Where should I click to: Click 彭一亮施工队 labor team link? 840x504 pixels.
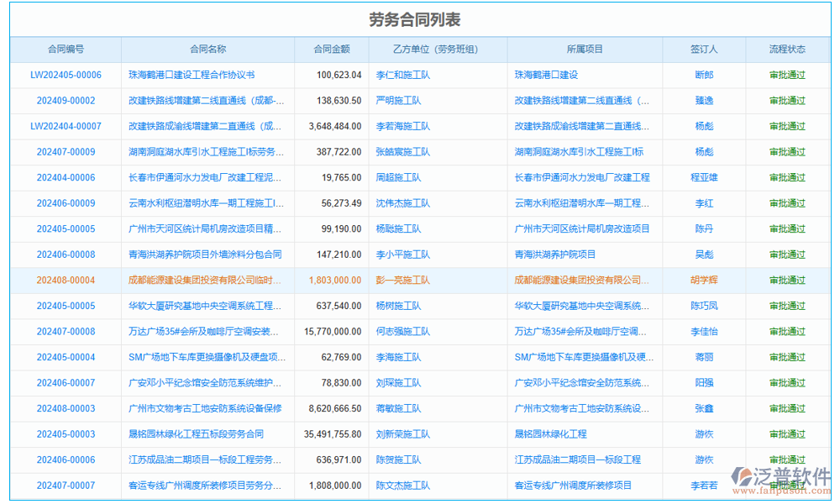pyautogui.click(x=404, y=280)
